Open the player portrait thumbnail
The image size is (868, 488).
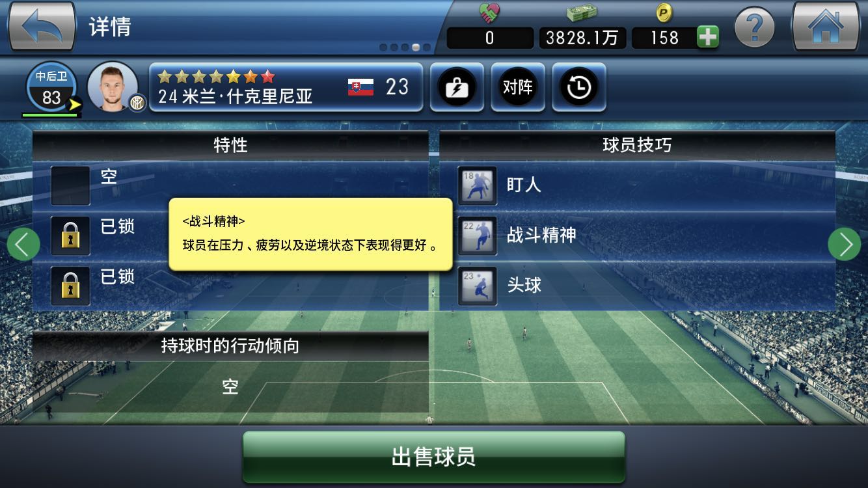(113, 87)
